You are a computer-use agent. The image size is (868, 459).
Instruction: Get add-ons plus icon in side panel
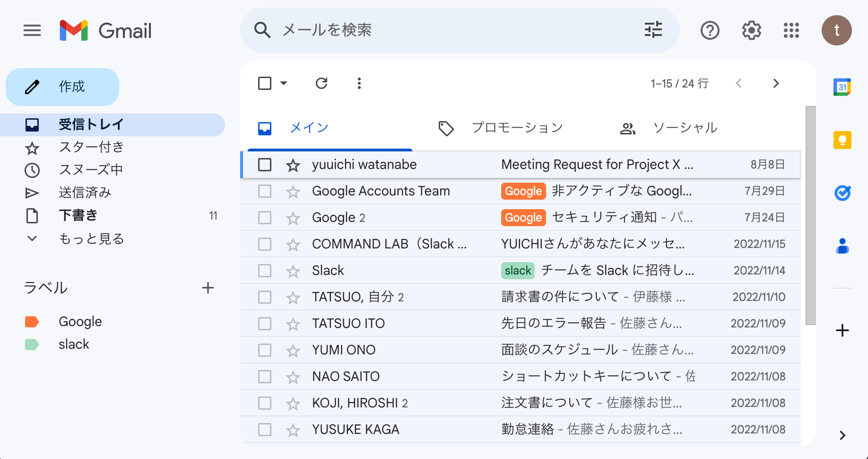842,330
